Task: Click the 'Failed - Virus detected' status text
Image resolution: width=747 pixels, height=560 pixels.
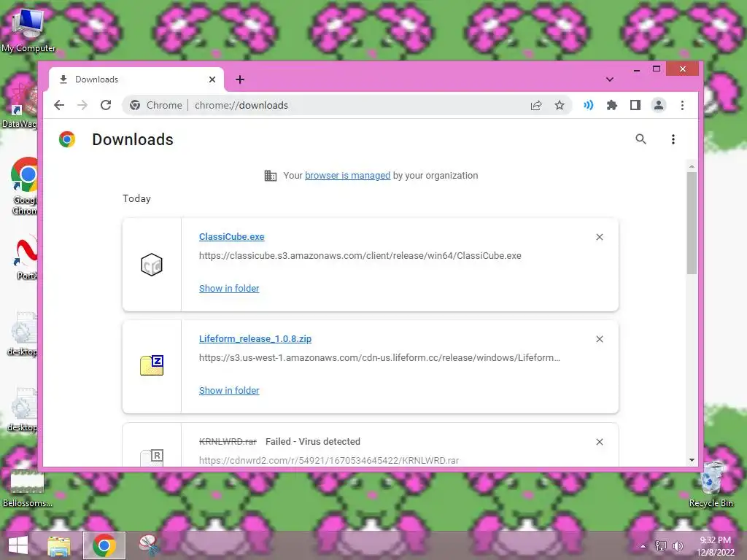Action: coord(312,441)
